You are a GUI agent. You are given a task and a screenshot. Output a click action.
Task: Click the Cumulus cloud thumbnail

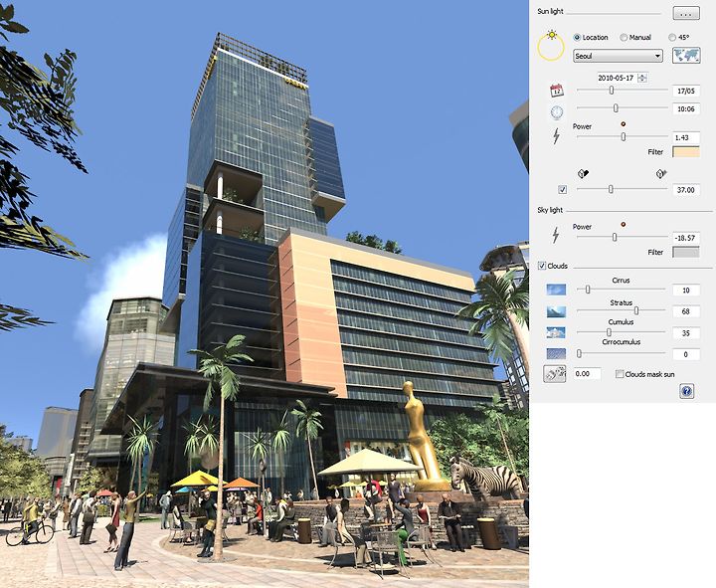pos(556,332)
